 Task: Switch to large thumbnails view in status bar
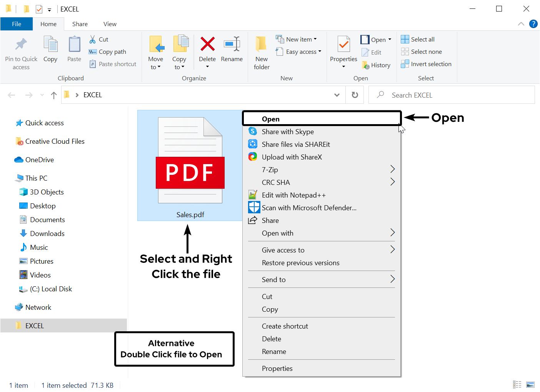coord(530,384)
